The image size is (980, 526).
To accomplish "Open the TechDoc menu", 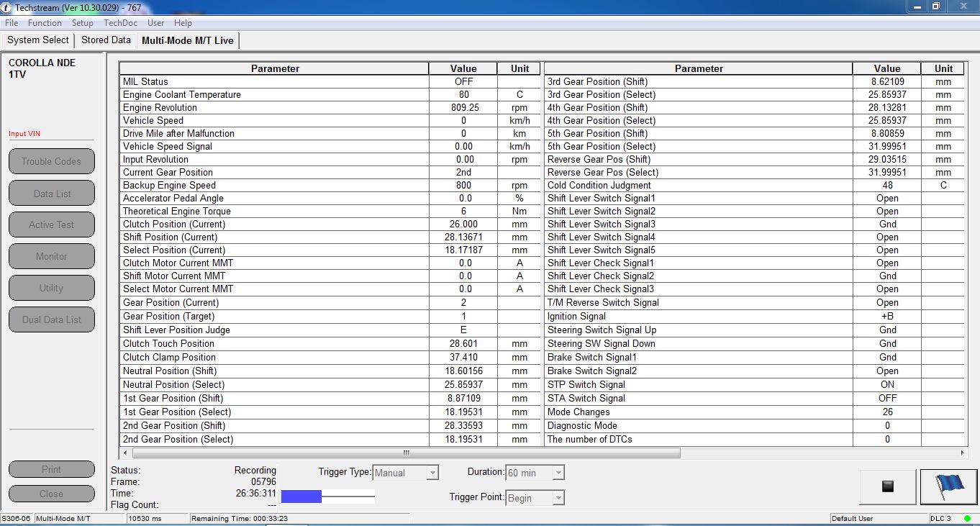I will (120, 23).
